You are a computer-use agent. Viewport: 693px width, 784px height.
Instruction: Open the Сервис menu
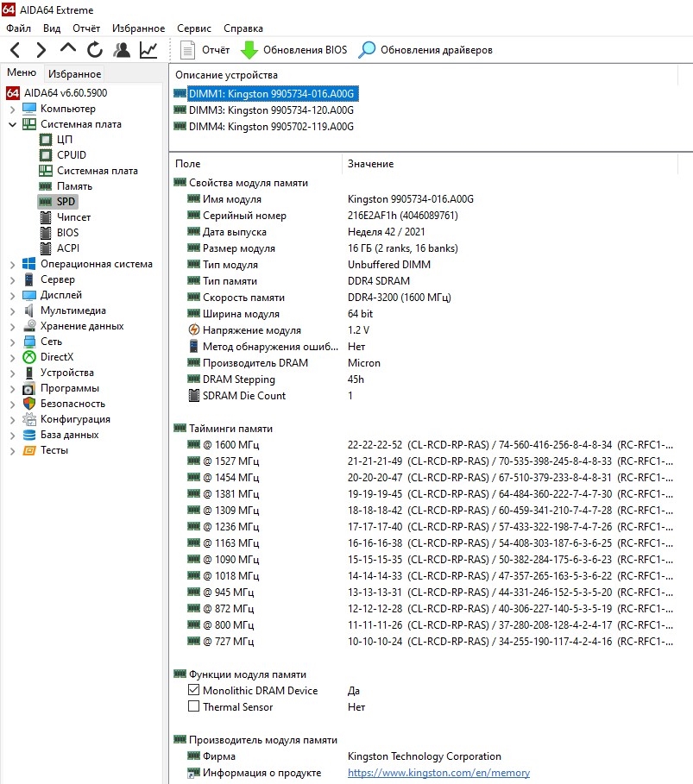click(194, 28)
